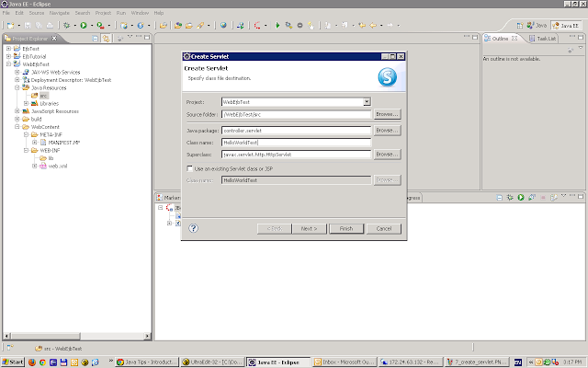Click the Debug bug toolbar icon

click(x=66, y=25)
